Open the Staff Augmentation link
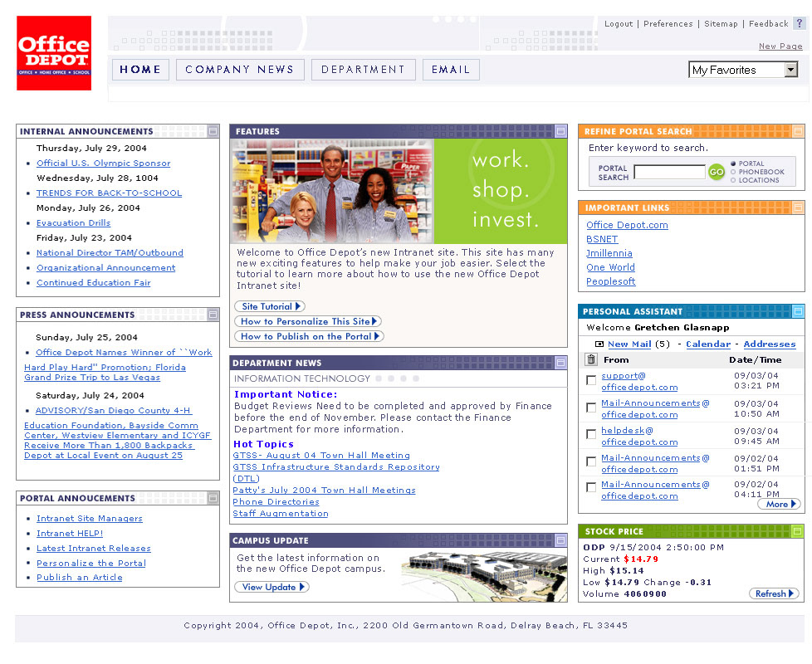The width and height of the screenshot is (812, 664). pyautogui.click(x=280, y=514)
